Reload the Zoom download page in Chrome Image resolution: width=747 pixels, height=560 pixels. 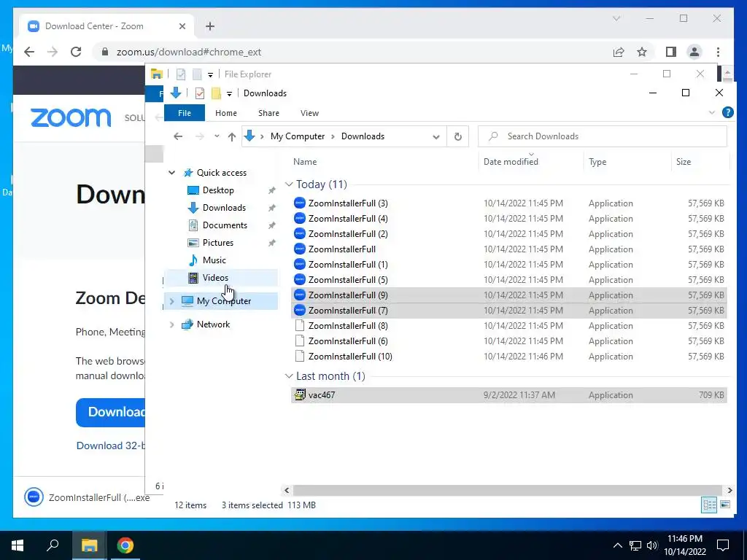click(x=76, y=52)
